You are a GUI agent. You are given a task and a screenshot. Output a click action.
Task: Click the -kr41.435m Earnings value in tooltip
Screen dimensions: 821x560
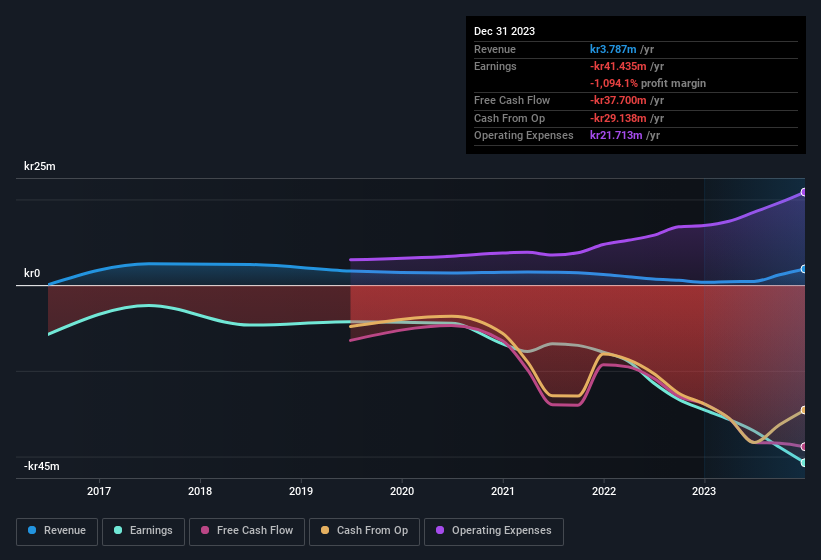[618, 66]
